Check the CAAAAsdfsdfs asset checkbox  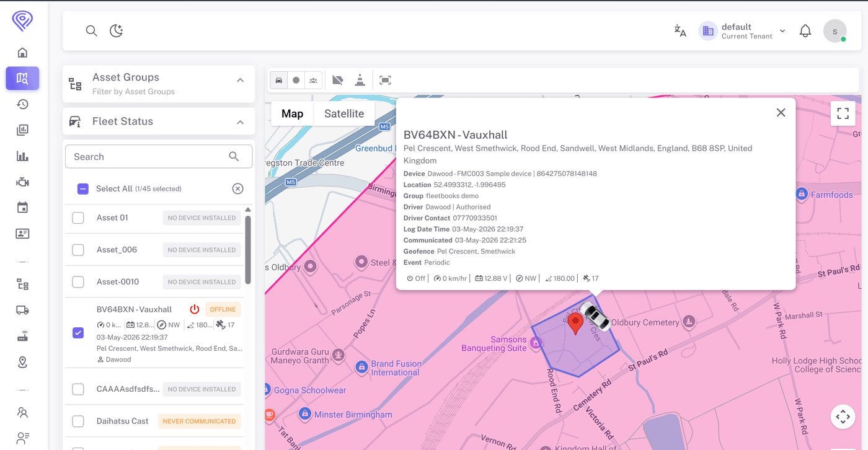(x=78, y=389)
